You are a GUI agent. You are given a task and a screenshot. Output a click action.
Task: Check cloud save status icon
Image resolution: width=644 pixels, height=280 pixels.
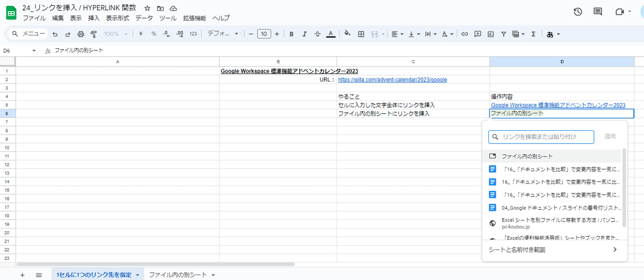coord(173,9)
